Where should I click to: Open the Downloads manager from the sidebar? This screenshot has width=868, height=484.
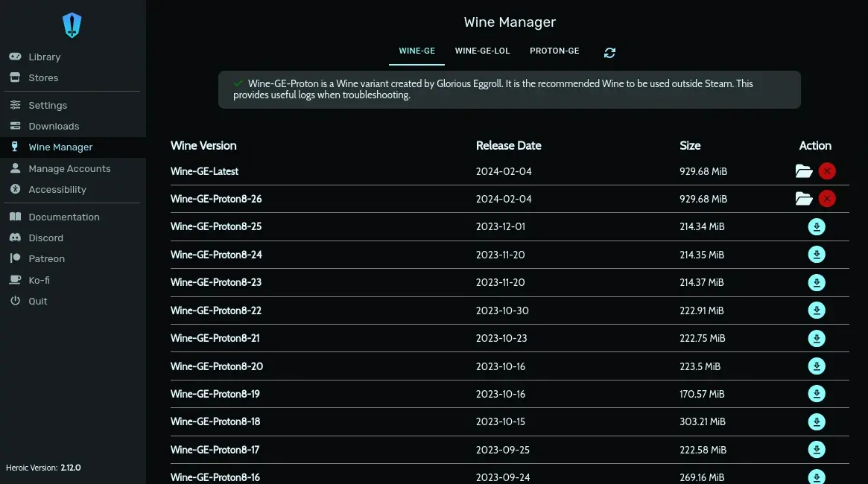[54, 126]
